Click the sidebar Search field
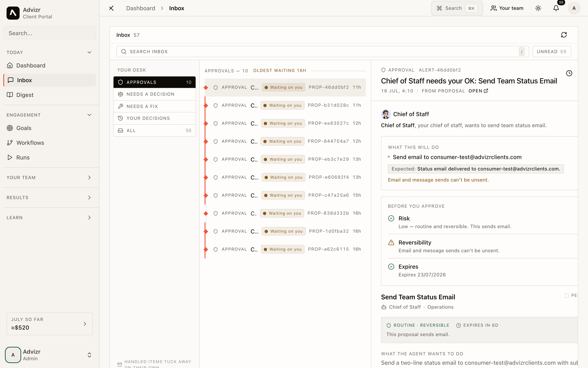This screenshot has width=588, height=368. point(50,33)
